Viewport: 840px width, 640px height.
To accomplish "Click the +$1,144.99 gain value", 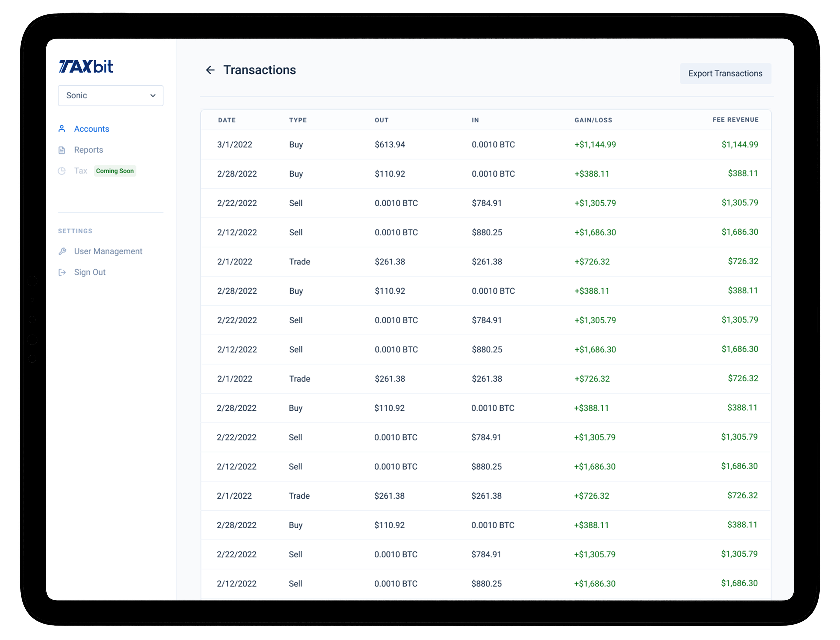I will 595,145.
